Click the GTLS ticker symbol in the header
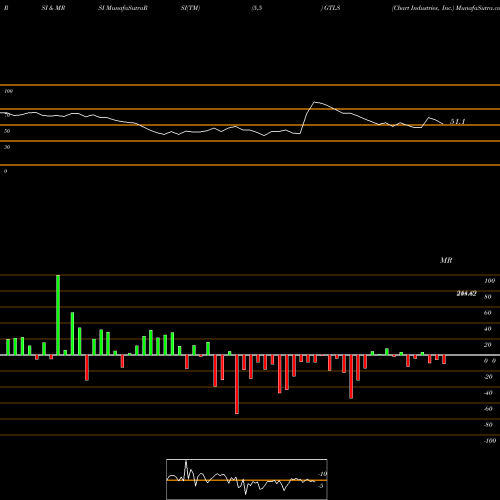Image resolution: width=500 pixels, height=500 pixels. pyautogui.click(x=332, y=8)
